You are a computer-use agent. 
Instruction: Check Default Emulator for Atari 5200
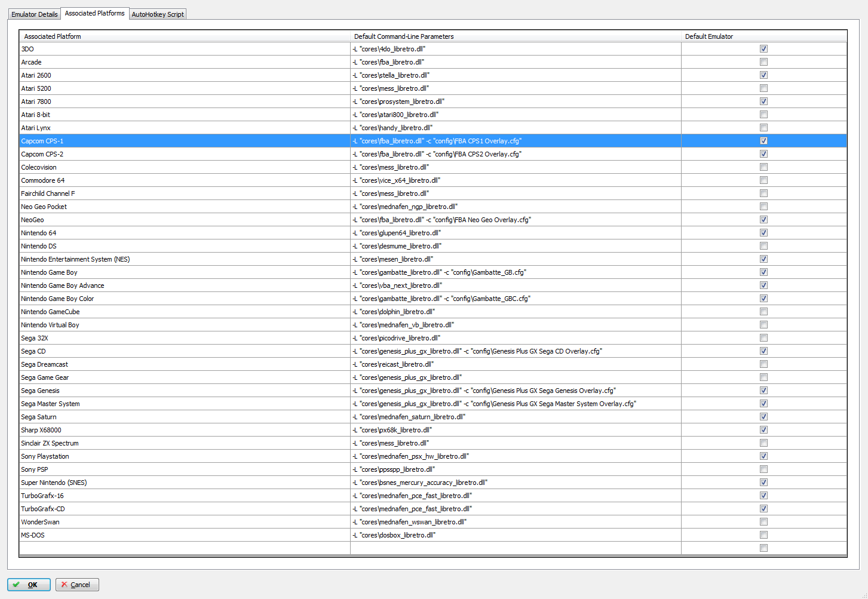point(763,88)
